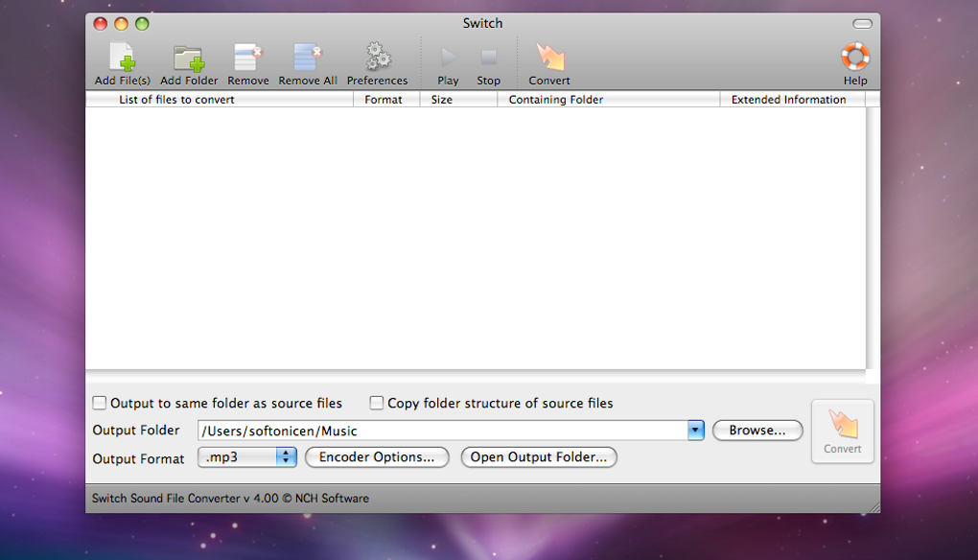The width and height of the screenshot is (978, 560).
Task: Click the Stop toolbar button
Action: (488, 64)
